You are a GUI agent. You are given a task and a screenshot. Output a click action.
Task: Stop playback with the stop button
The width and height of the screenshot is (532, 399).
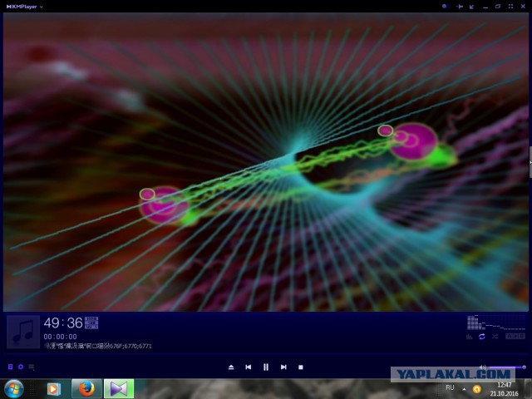[x=301, y=367]
